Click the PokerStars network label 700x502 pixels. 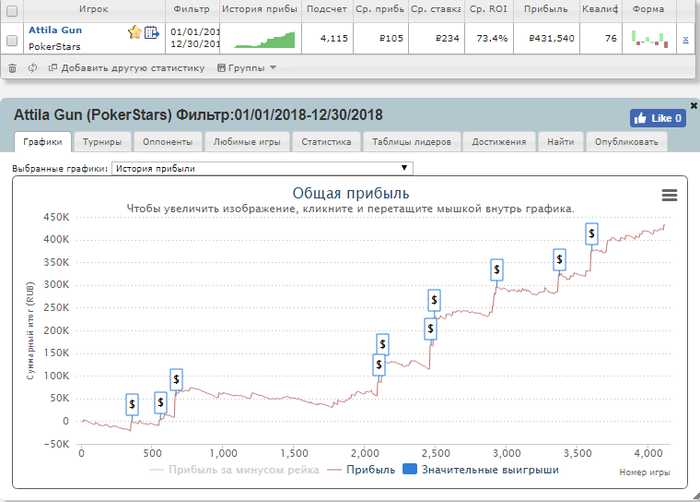[54, 46]
